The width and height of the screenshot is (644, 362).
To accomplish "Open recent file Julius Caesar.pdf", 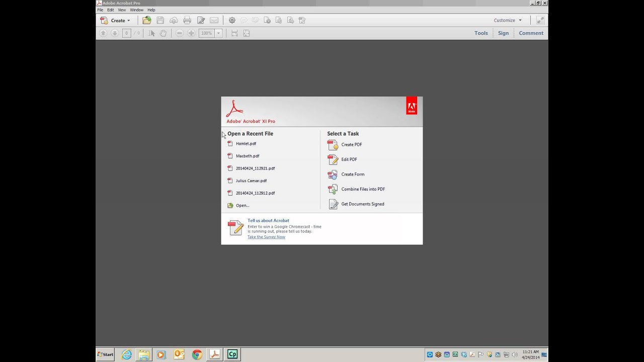I will tap(251, 180).
